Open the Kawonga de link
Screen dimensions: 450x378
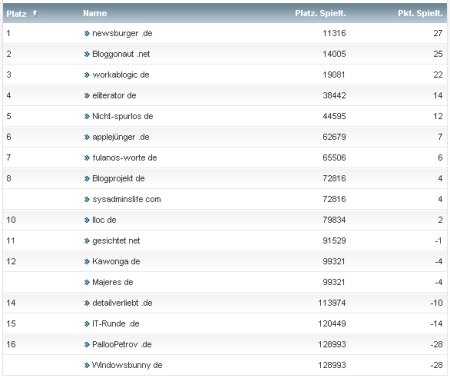click(116, 261)
